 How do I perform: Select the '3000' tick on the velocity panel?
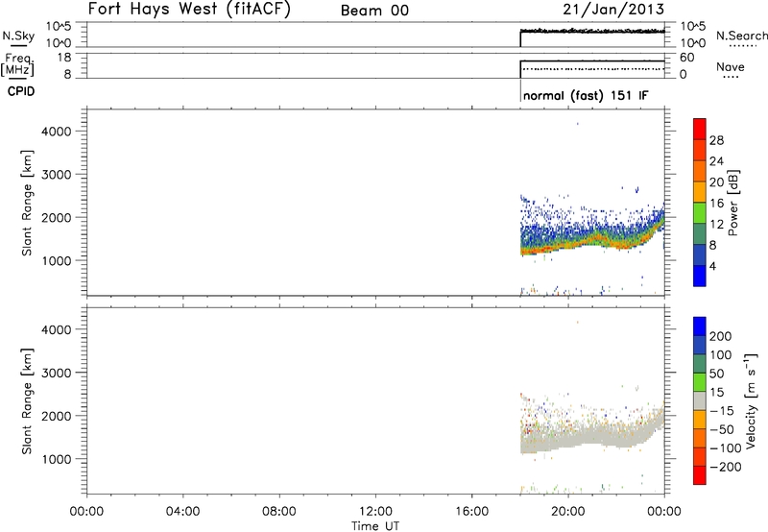pos(57,373)
